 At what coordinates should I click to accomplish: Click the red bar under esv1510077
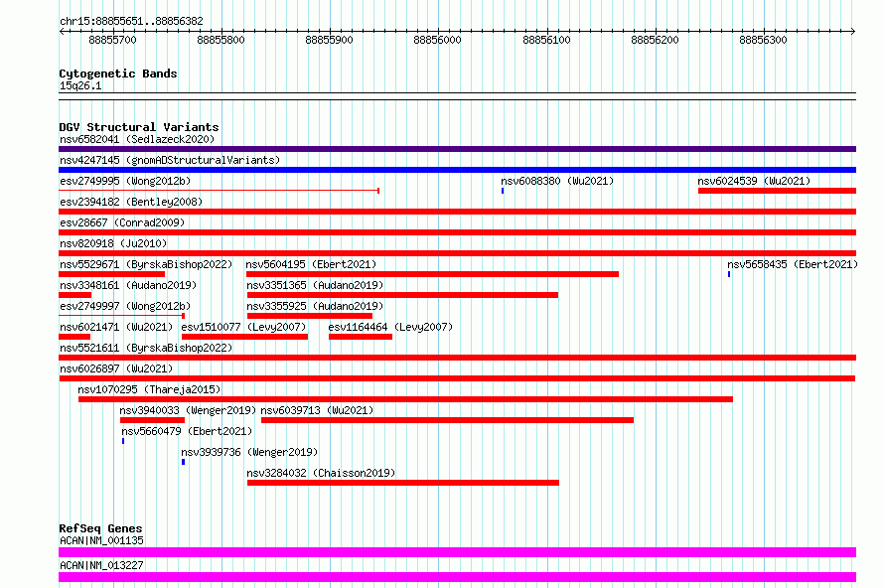[244, 337]
